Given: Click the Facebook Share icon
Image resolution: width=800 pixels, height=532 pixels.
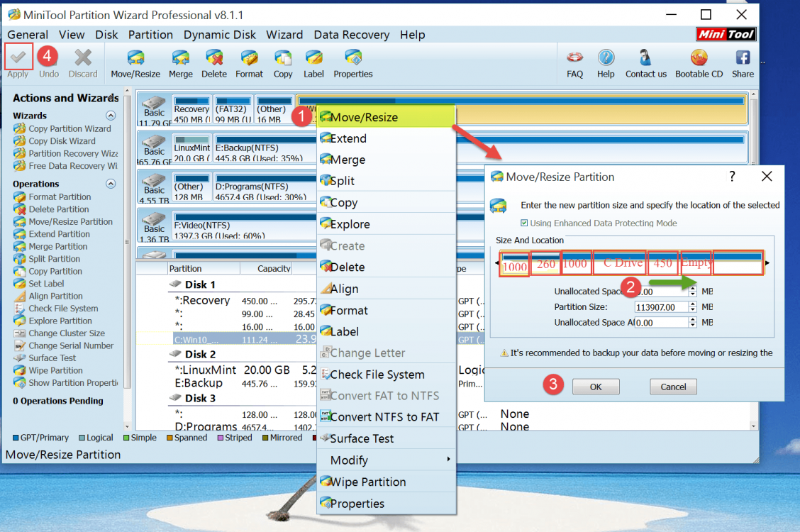Looking at the screenshot, I should 743,57.
